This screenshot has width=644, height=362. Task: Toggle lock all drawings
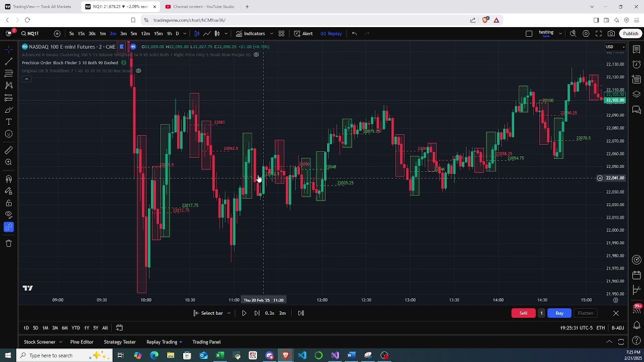tap(9, 203)
